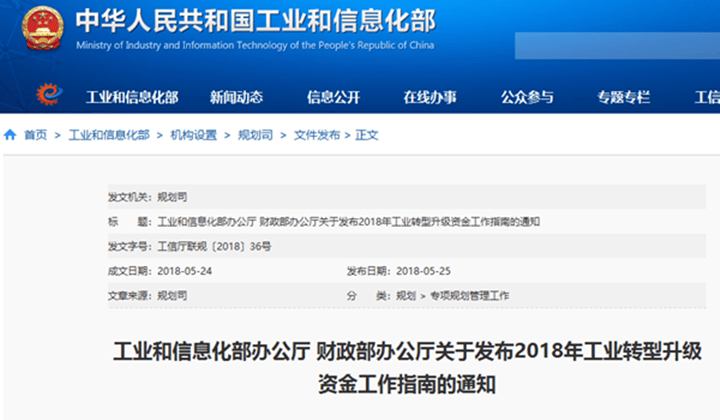Click 专项规划管理工作 category text
Image resolution: width=720 pixels, height=420 pixels.
tap(470, 296)
